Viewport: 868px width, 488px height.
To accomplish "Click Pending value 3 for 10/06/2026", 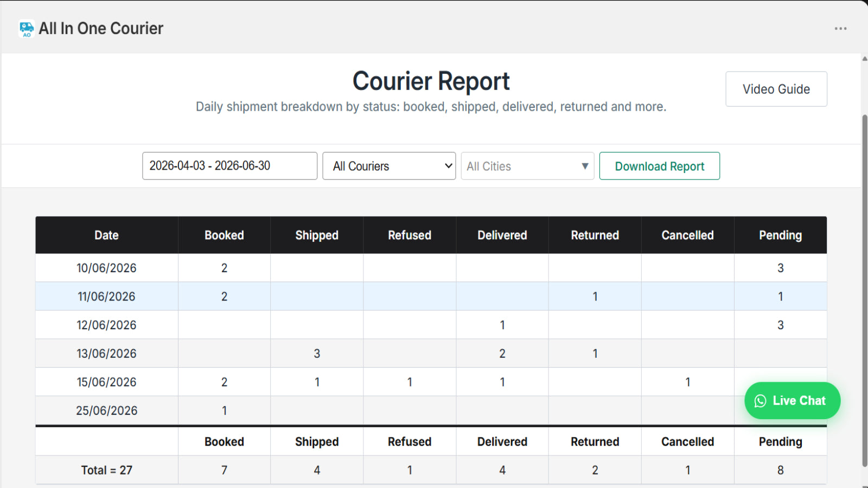I will [x=781, y=268].
